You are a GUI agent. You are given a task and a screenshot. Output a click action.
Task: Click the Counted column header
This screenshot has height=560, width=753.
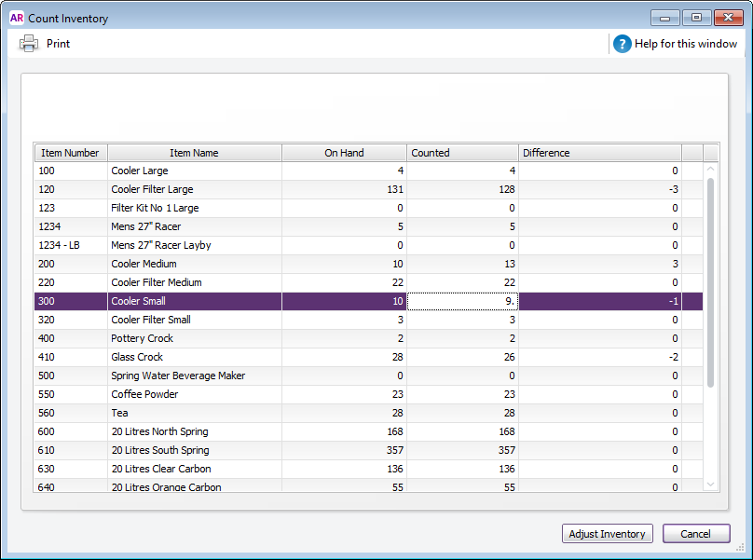tap(462, 153)
